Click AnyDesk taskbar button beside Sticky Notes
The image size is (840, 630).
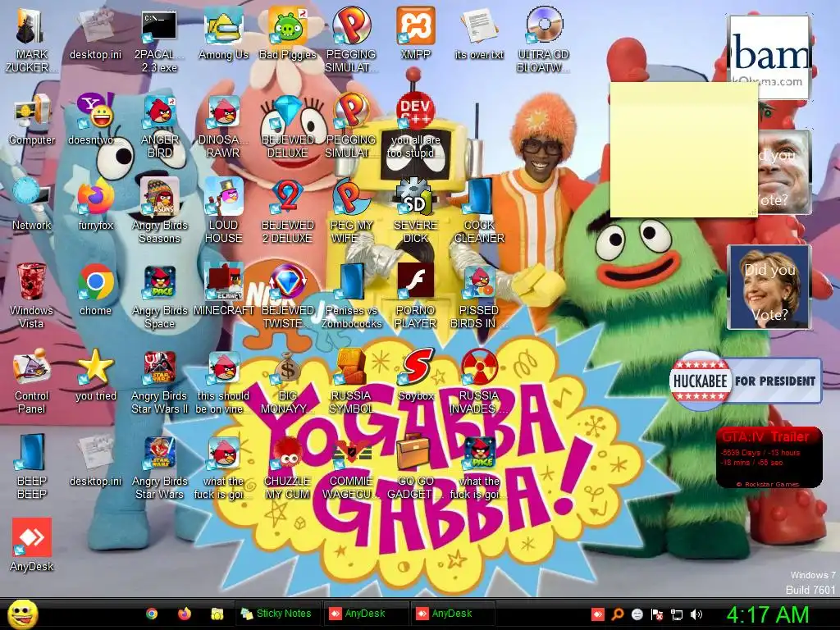[365, 614]
